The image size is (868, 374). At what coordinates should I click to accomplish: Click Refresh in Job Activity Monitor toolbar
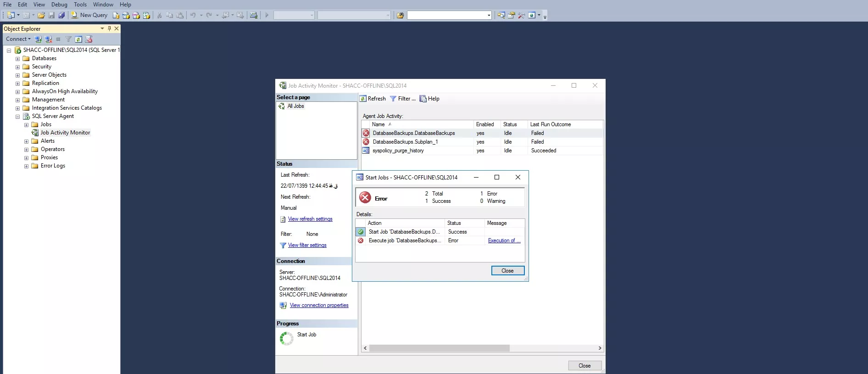[x=373, y=99]
